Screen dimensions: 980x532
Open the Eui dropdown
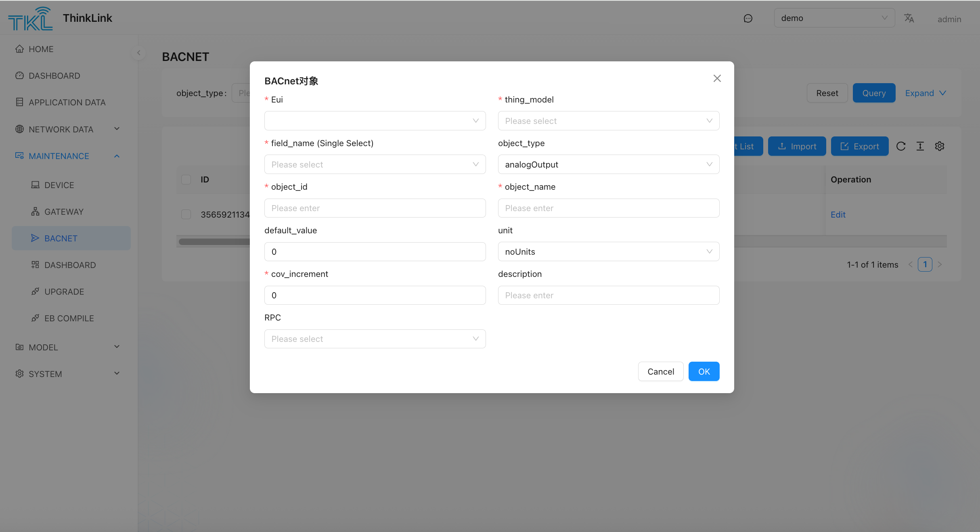point(375,121)
